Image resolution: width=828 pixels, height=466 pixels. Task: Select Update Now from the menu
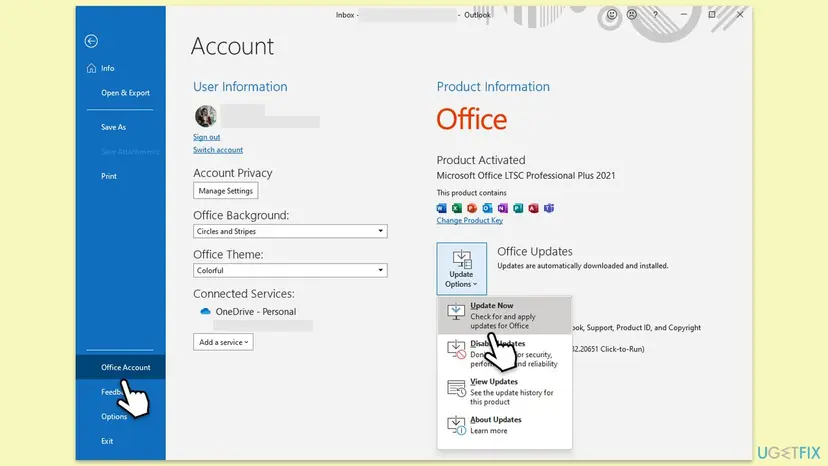coord(504,315)
